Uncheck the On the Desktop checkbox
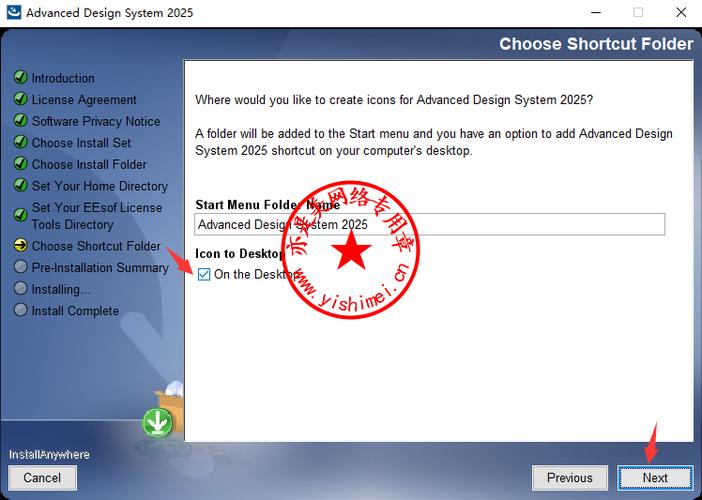The image size is (702, 500). click(205, 274)
